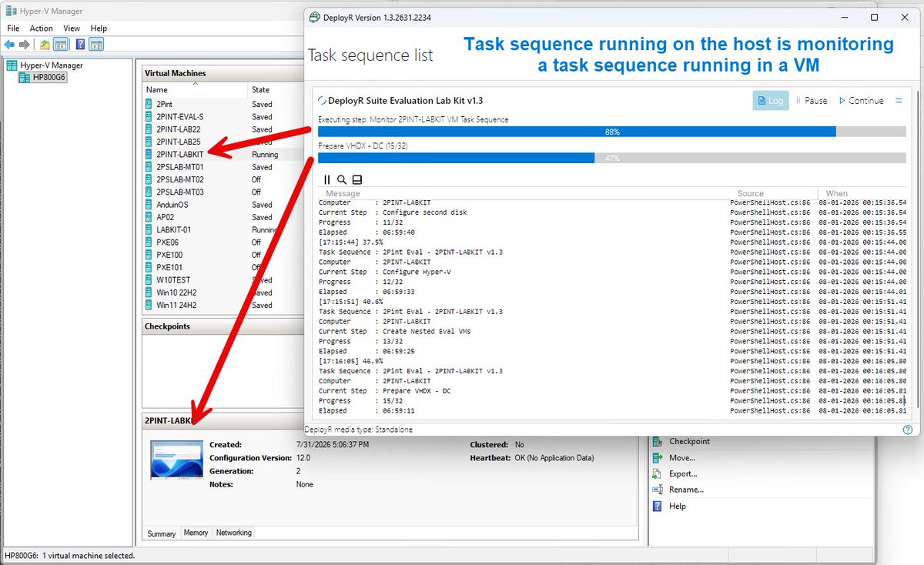Image resolution: width=924 pixels, height=565 pixels.
Task: Click the Move action icon
Action: tap(658, 458)
